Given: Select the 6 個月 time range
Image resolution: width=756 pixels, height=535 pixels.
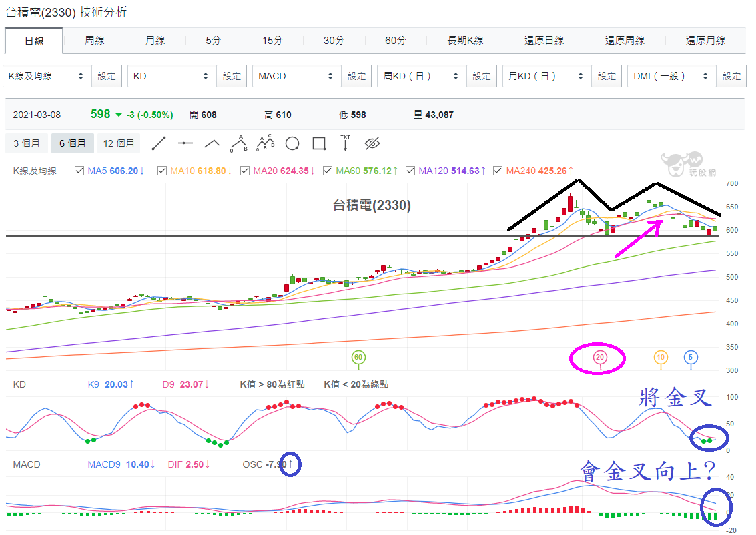Looking at the screenshot, I should click(73, 143).
